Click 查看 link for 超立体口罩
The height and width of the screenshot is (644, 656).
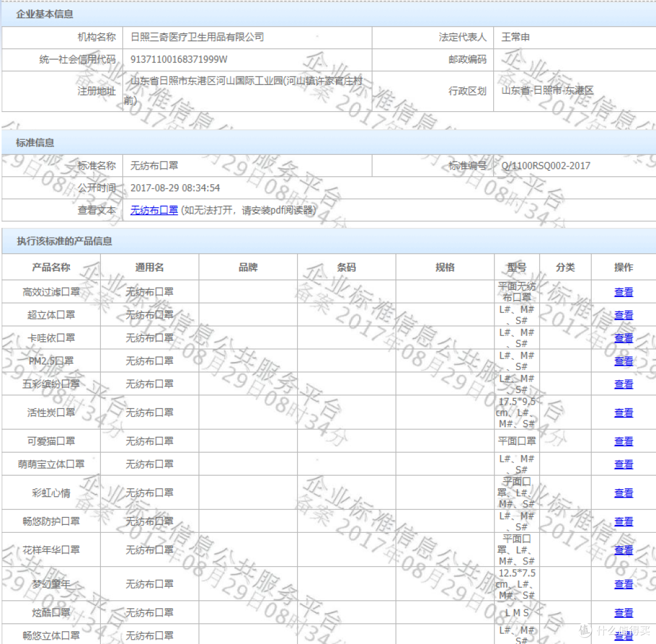623,315
